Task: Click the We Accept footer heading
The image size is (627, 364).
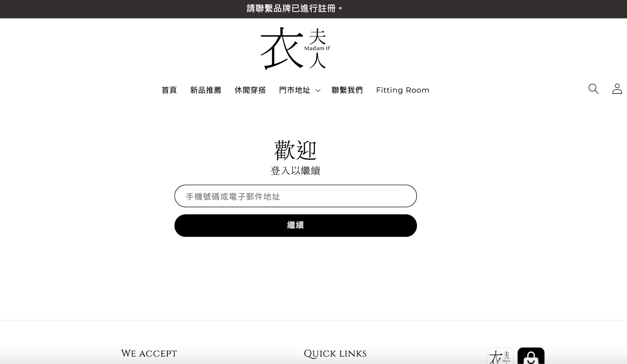Action: [149, 353]
